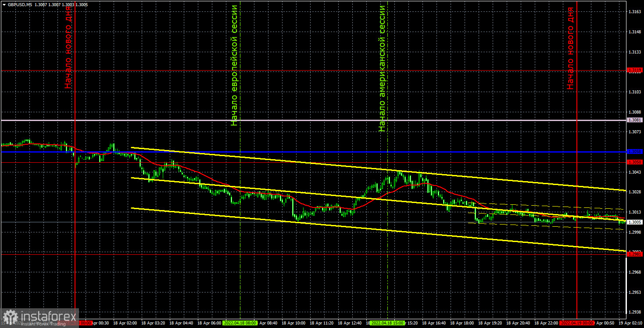Click the green 2022.04.18 08:00 time marker

(x=240, y=323)
